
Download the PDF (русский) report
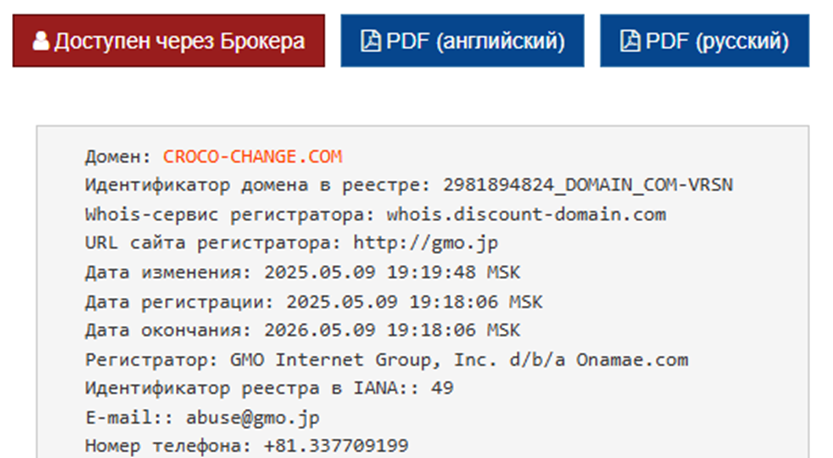click(704, 41)
